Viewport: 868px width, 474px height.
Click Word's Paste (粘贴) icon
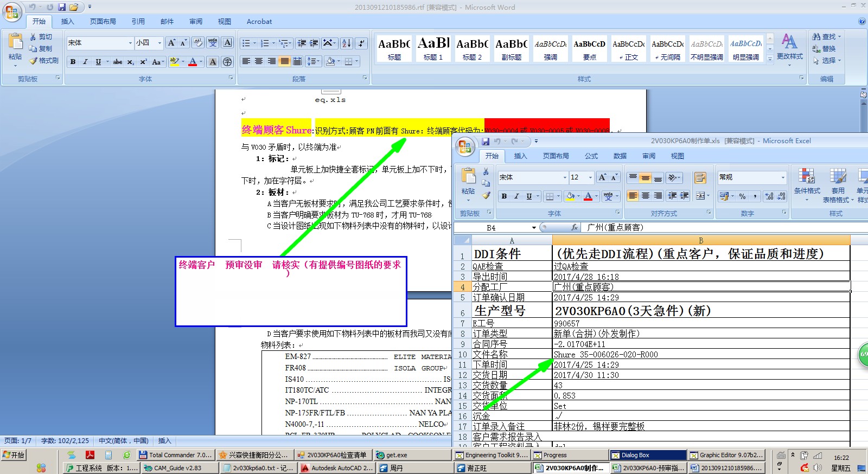click(x=15, y=42)
